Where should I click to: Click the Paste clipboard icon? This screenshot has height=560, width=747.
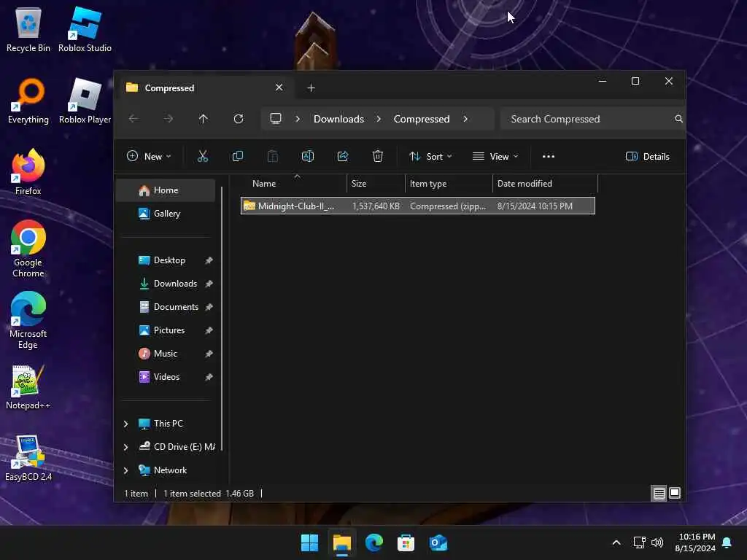coord(273,156)
